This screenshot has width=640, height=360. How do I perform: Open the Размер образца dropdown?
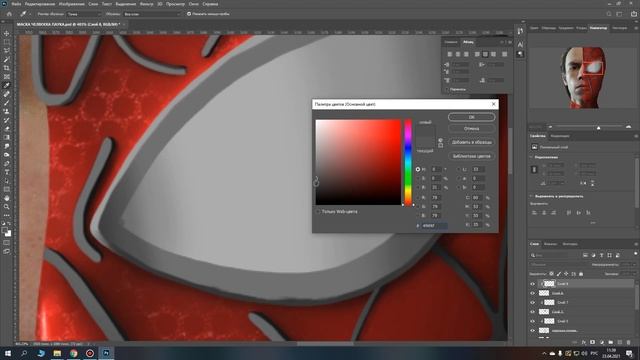(84, 14)
